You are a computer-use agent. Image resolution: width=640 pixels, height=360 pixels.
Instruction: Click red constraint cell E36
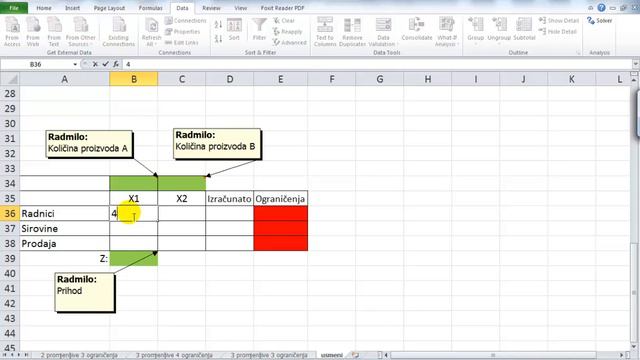(280, 213)
